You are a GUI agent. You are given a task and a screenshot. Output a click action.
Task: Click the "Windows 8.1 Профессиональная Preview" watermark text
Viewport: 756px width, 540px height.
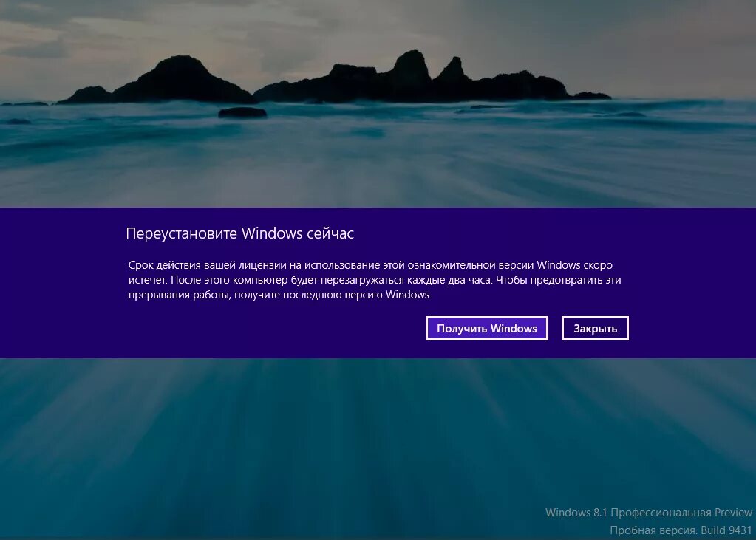[649, 513]
